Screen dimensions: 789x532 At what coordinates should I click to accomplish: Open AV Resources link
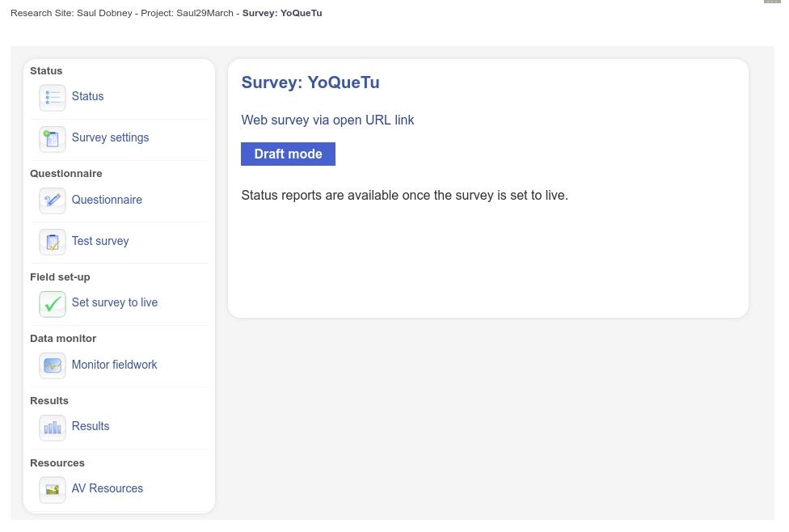pyautogui.click(x=108, y=488)
